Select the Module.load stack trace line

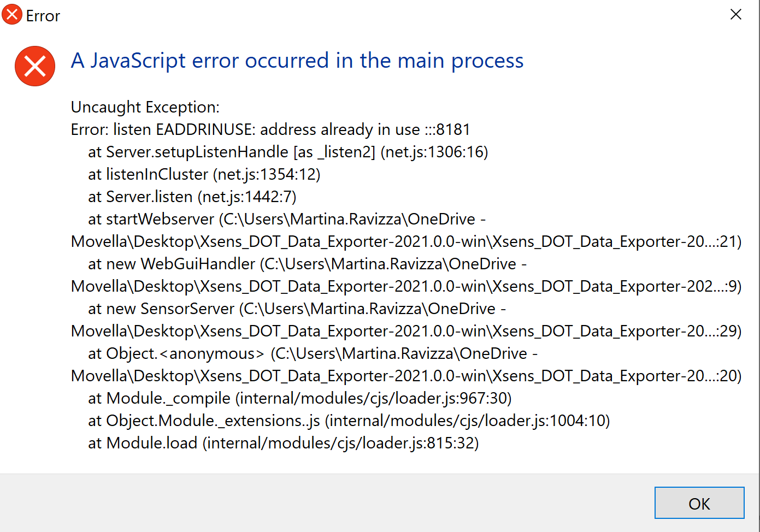(x=283, y=443)
